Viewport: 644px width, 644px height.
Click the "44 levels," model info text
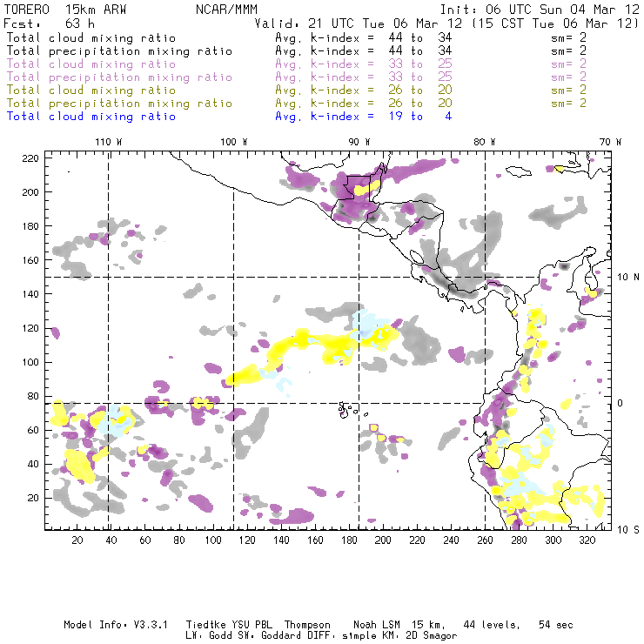coord(492,625)
